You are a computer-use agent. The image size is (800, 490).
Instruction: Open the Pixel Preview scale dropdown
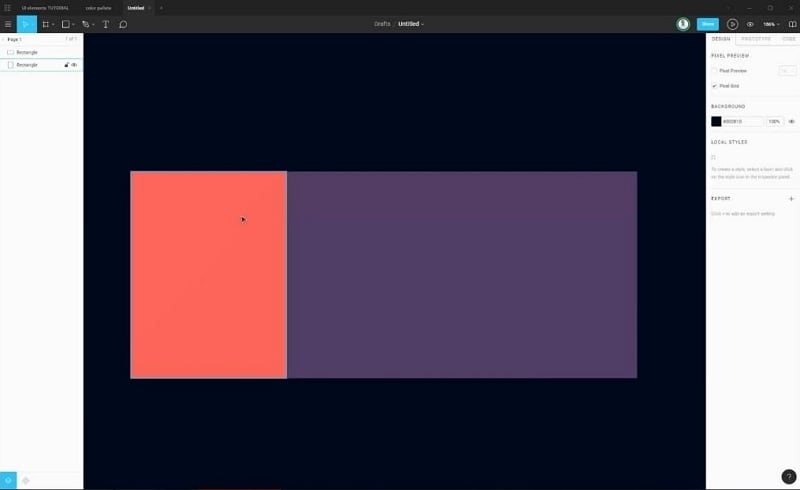coord(787,70)
